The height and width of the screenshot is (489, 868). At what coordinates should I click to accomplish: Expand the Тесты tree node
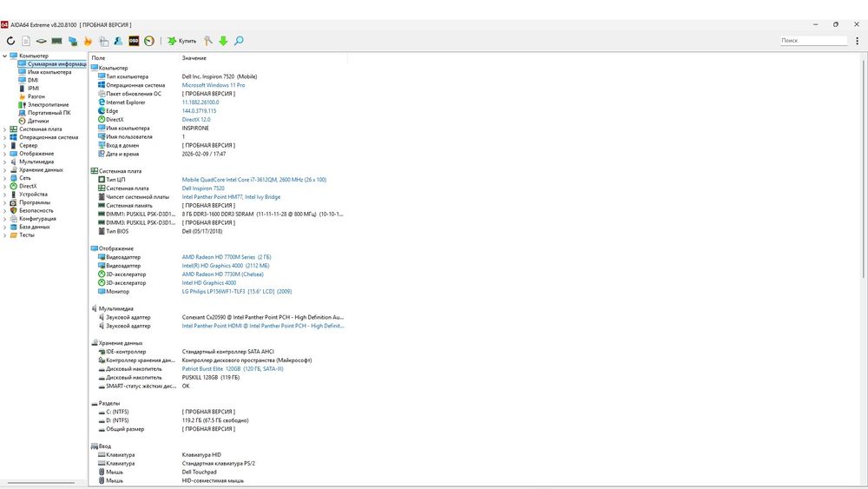pos(4,235)
